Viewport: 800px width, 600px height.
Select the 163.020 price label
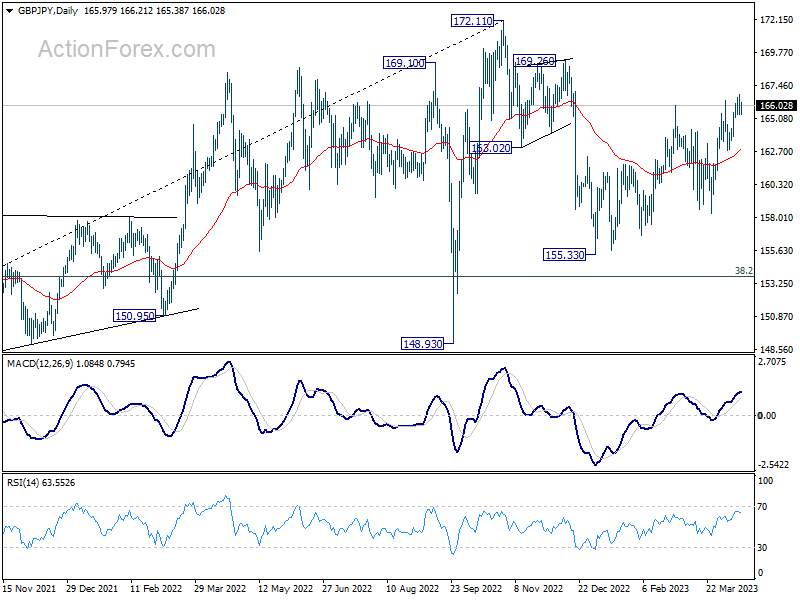(x=490, y=148)
